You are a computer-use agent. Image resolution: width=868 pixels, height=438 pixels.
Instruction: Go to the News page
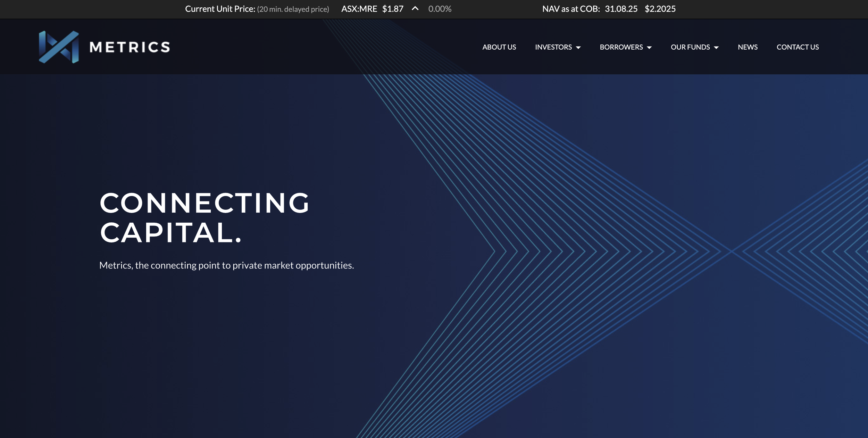pos(748,47)
